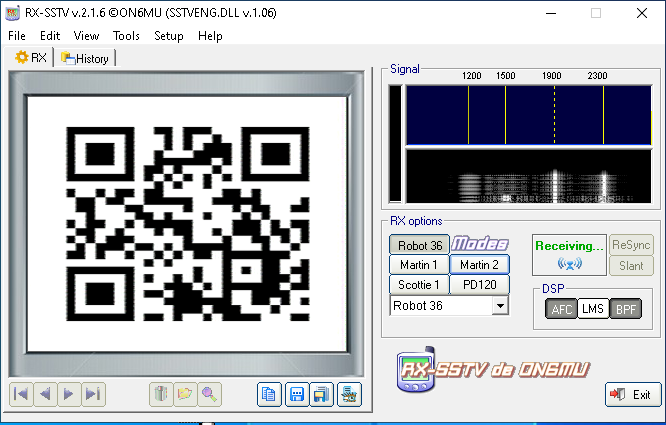The width and height of the screenshot is (666, 425).
Task: Click the magnifying glass zoom icon
Action: (x=209, y=395)
